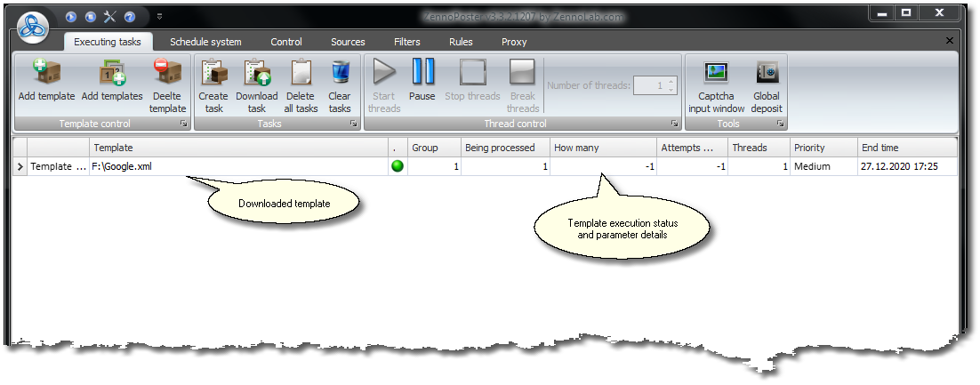Expand the Tasks group dialog launcher
The height and width of the screenshot is (385, 980).
coord(353,124)
